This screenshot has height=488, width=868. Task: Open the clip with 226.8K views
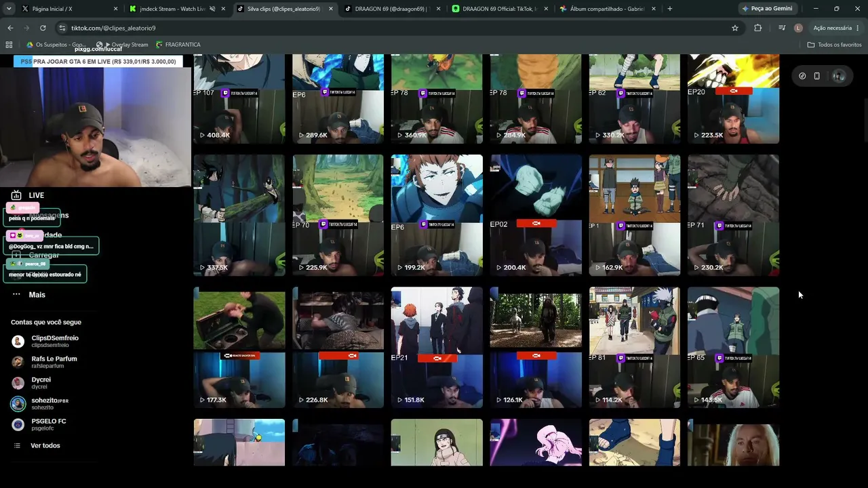pos(338,347)
